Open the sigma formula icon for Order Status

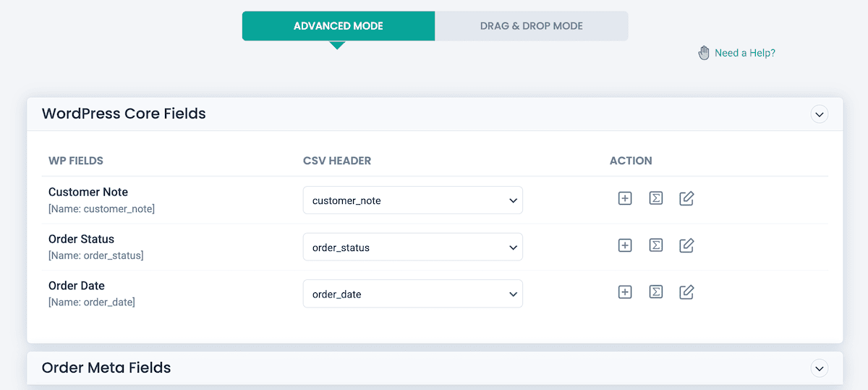tap(656, 245)
